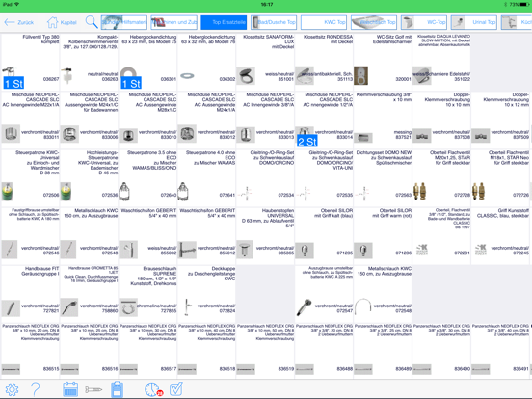Select Klosettsitz DIAQUA LEVANZO image 351022
532x399 pixels.
[422, 76]
